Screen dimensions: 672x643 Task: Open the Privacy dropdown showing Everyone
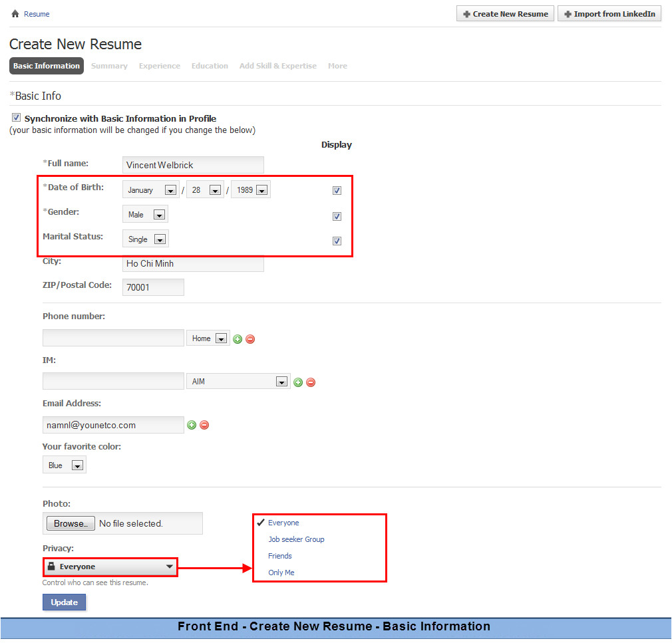[x=110, y=567]
